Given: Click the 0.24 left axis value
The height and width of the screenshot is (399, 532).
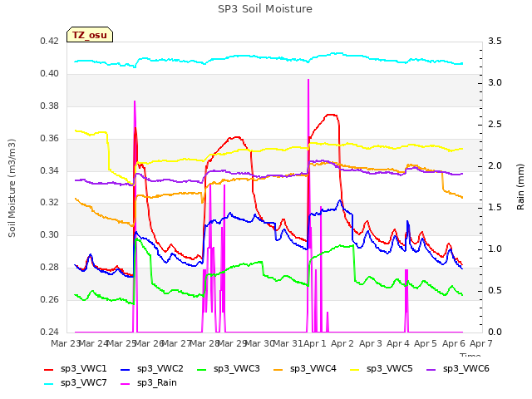Looking at the screenshot, I should [50, 332].
